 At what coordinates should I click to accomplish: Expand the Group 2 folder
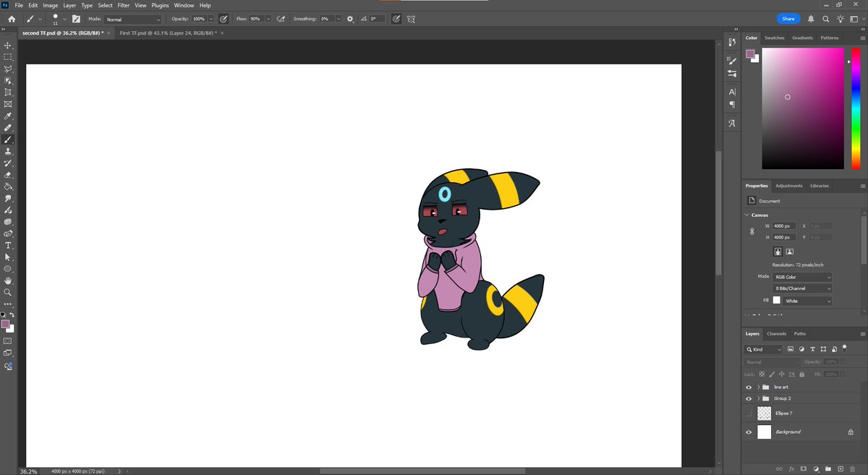click(x=758, y=398)
